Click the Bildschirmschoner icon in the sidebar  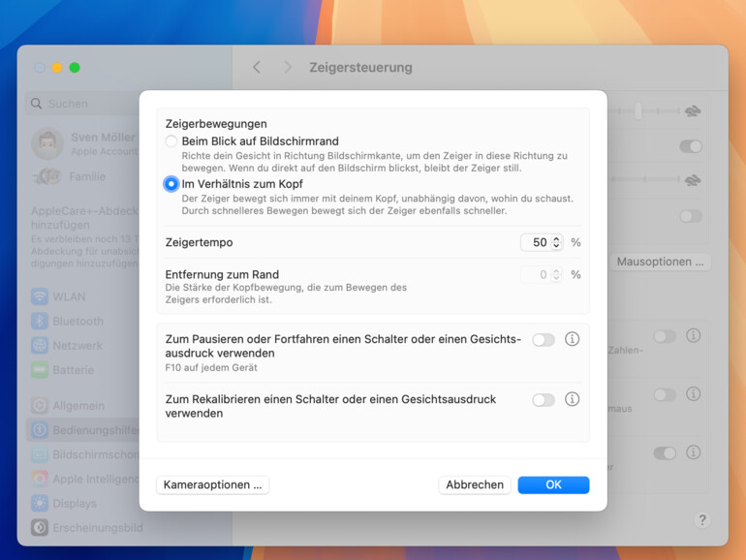tap(40, 454)
